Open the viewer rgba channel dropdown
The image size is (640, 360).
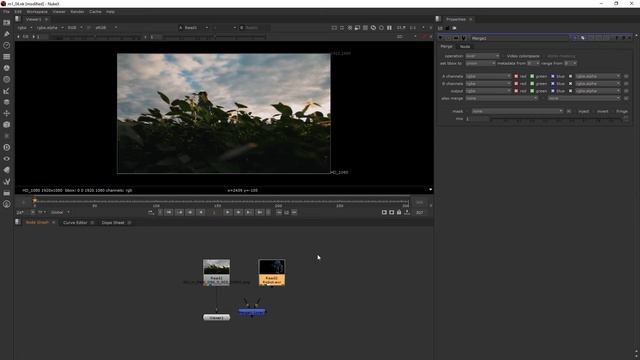tap(24, 28)
